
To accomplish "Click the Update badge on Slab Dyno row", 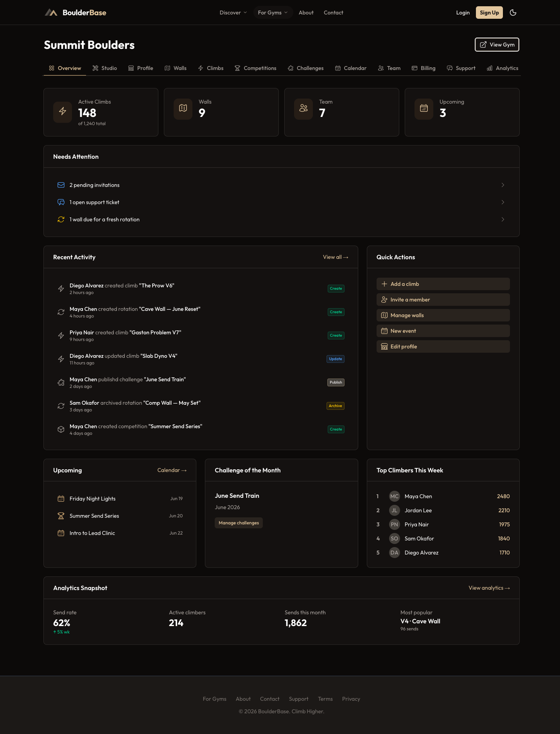I will click(336, 359).
